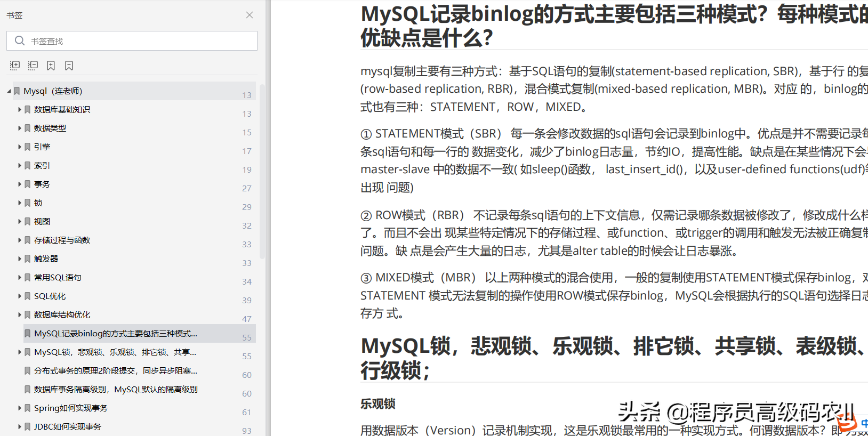Click page number 93 of JDBC如何实现事务
Image resolution: width=868 pixels, height=436 pixels.
247,431
